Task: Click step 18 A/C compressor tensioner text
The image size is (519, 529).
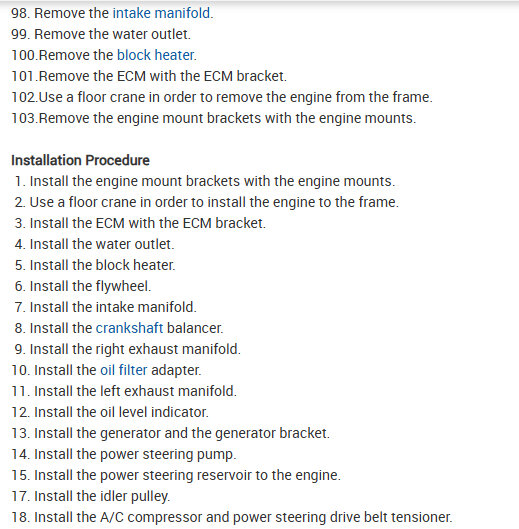Action: coord(231,518)
